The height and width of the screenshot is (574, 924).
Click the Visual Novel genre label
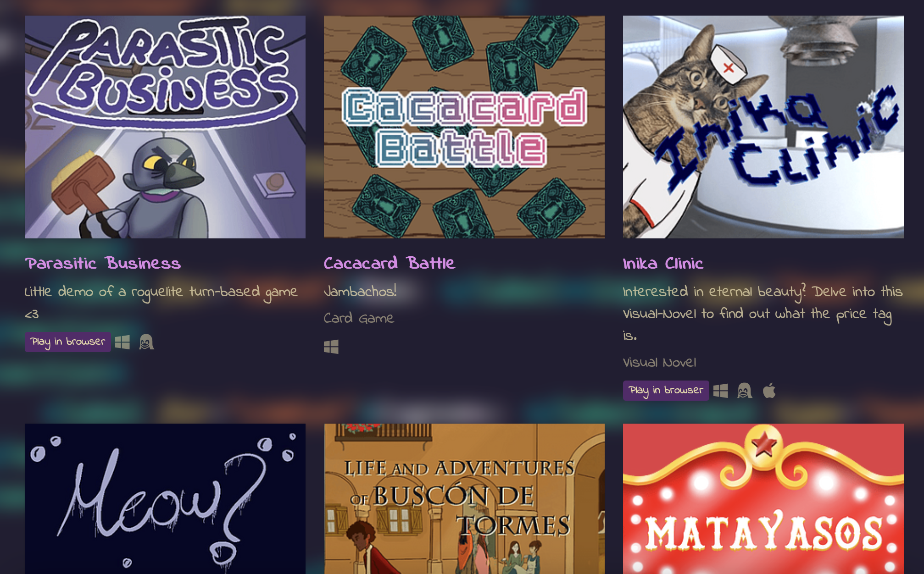(x=660, y=363)
